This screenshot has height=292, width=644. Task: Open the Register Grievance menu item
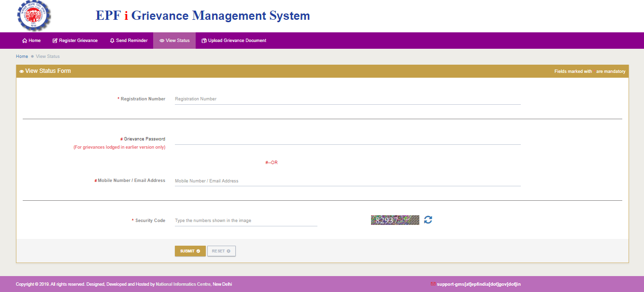tap(75, 41)
